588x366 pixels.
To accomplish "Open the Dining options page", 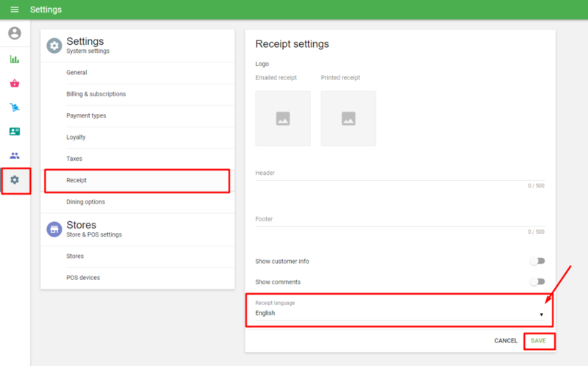I will click(x=85, y=201).
